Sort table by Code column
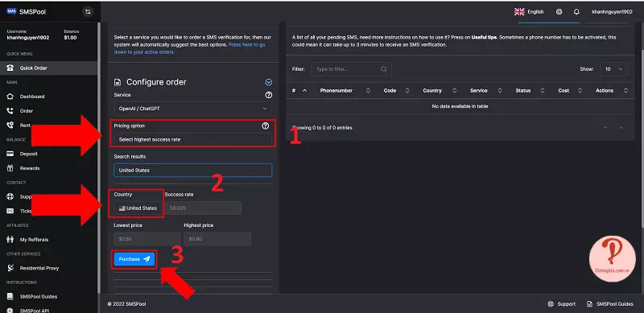644x313 pixels. pos(396,90)
